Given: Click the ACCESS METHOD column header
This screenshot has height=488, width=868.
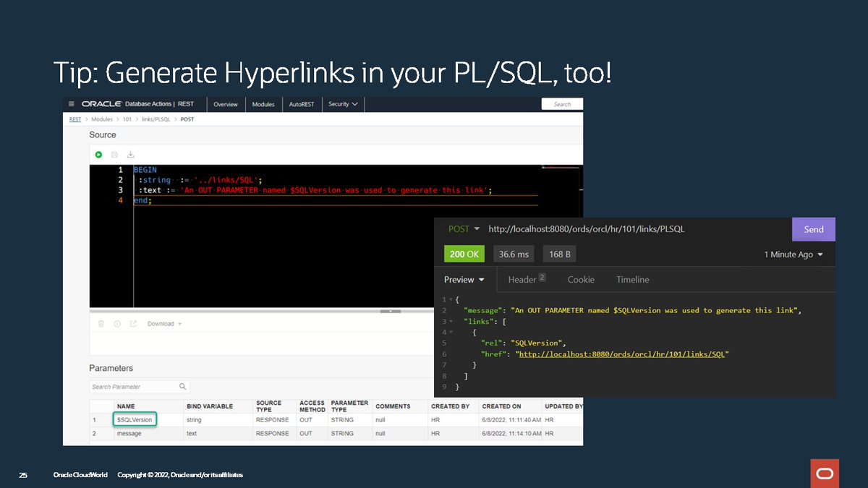Looking at the screenshot, I should tap(312, 406).
